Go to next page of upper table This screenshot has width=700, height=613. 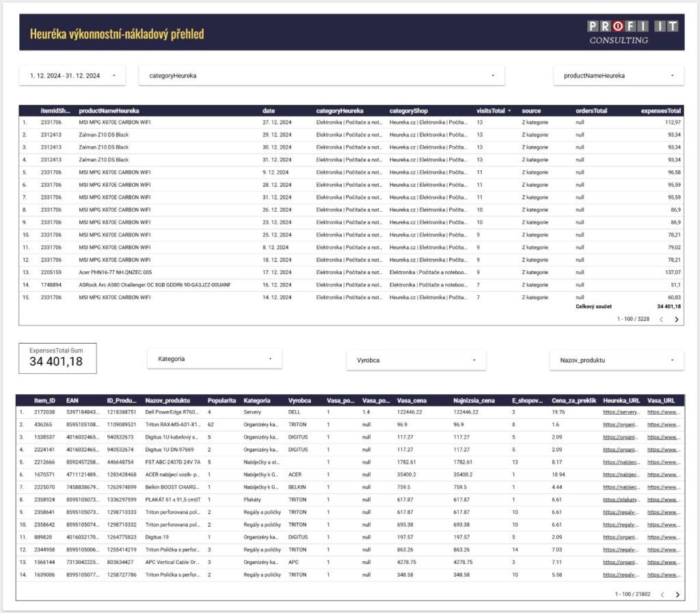[676, 319]
